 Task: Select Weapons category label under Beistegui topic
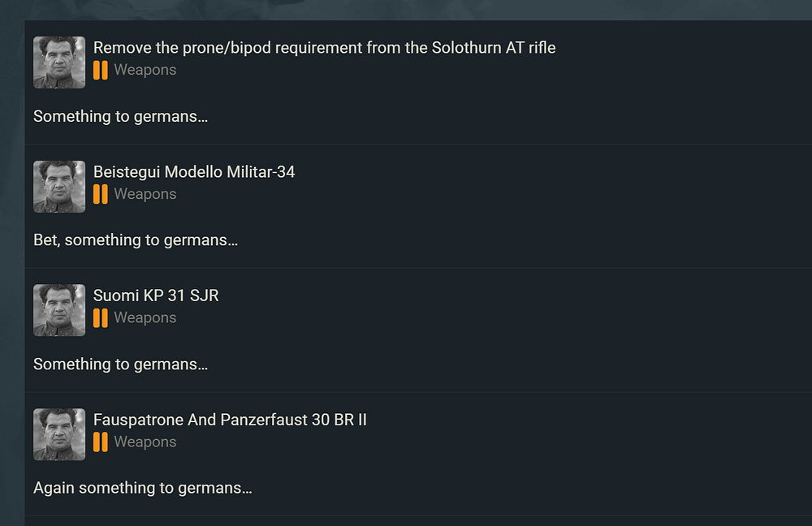(145, 194)
